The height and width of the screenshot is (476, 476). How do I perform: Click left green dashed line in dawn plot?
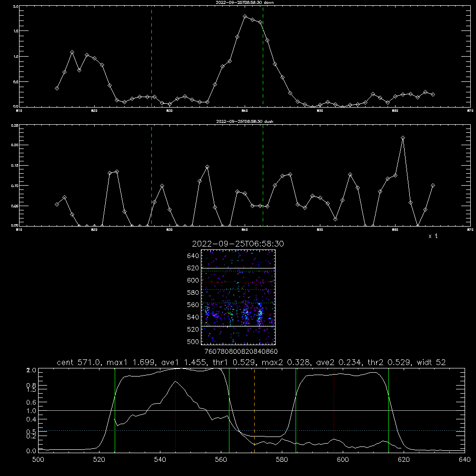pos(151,57)
